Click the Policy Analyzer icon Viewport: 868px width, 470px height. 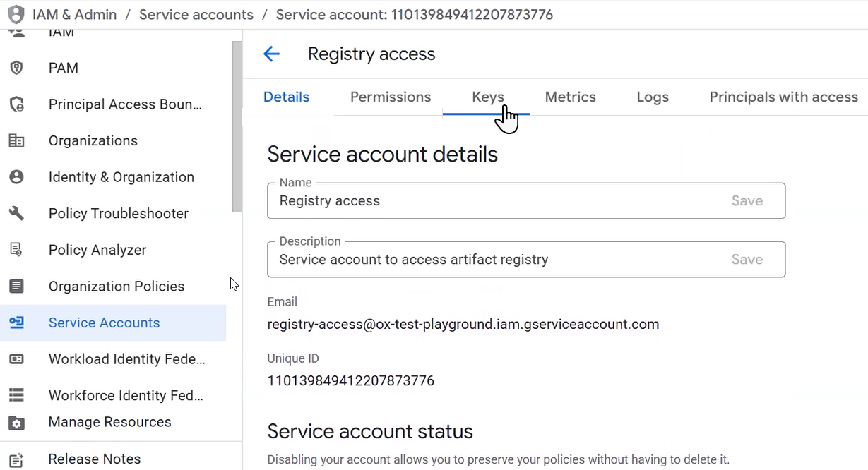(16, 250)
